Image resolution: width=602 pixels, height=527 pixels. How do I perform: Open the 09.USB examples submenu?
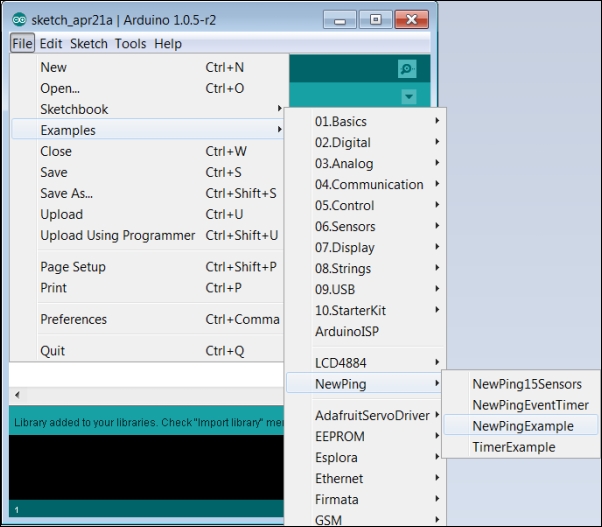366,289
